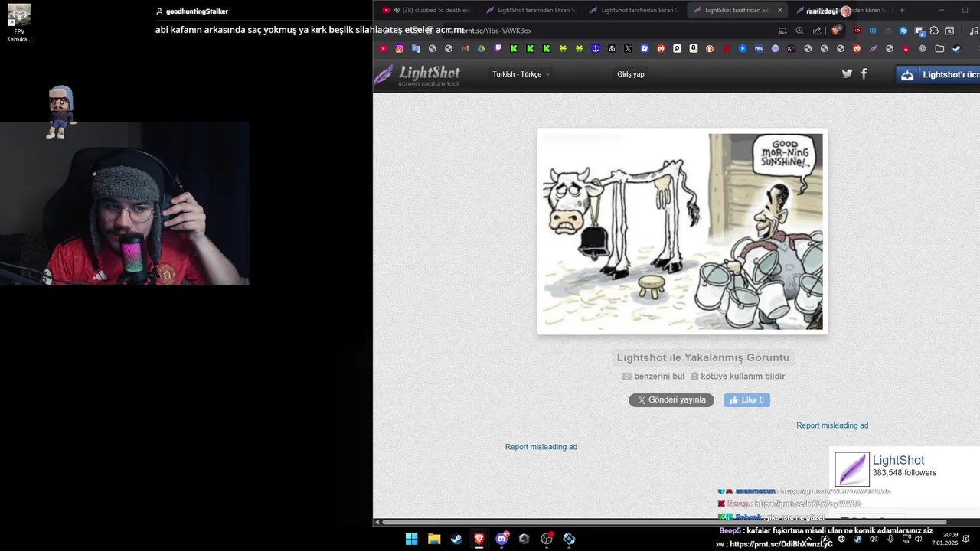
Task: Toggle the microphone tray icon
Action: click(890, 539)
